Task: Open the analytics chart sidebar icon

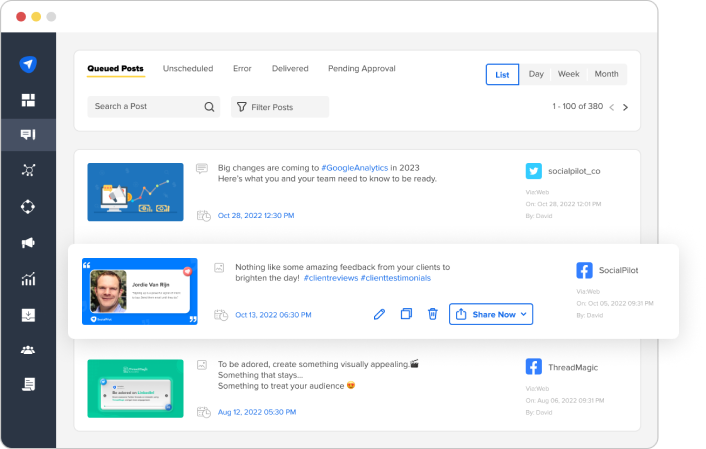Action: coord(28,279)
